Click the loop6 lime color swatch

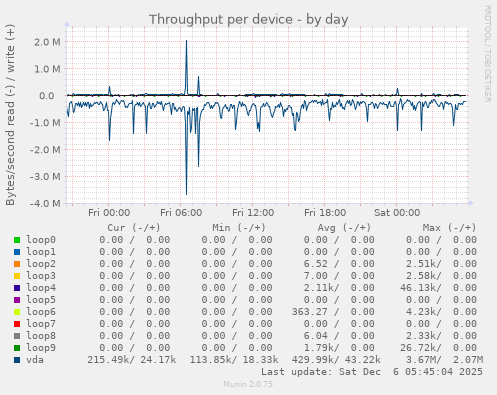pyautogui.click(x=17, y=312)
